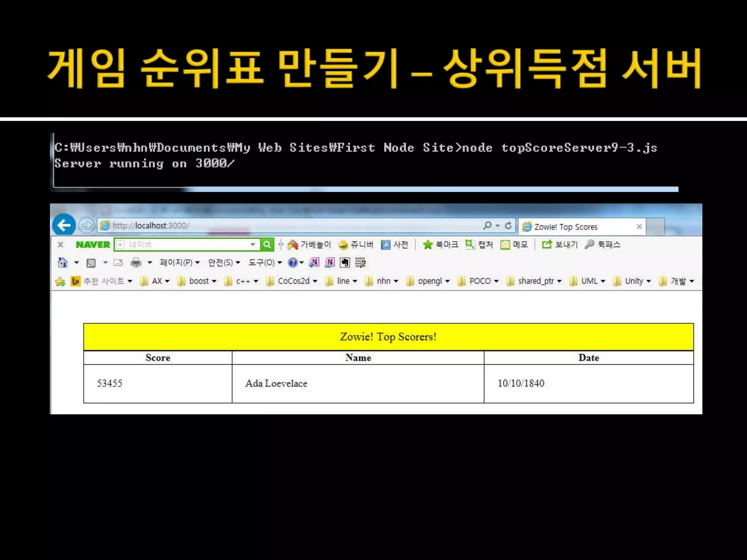Image resolution: width=747 pixels, height=560 pixels.
Task: Click the printer icon in command bar
Action: click(x=136, y=262)
